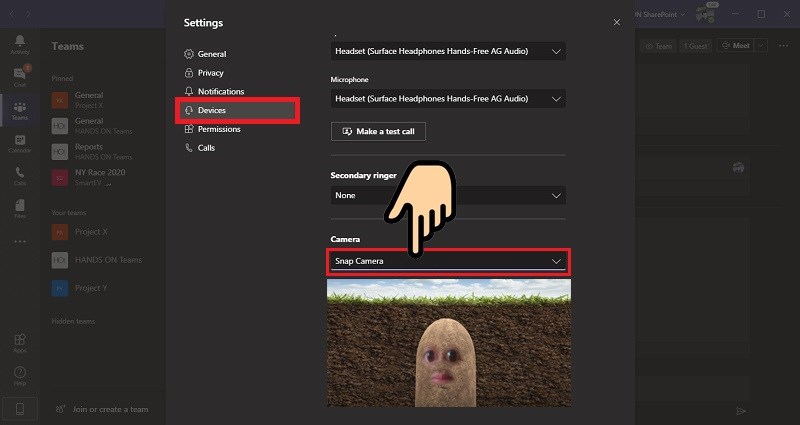Open the Calls icon in sidebar
This screenshot has width=800, height=425.
[19, 177]
